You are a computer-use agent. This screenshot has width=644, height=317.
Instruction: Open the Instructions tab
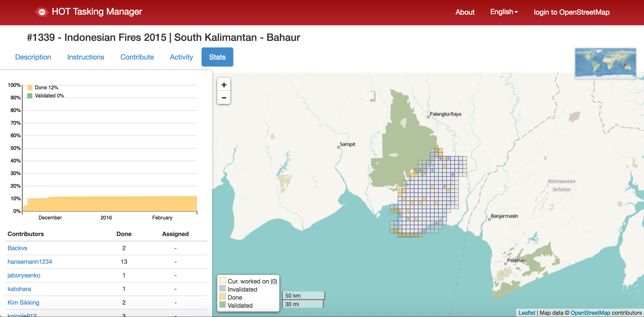[x=86, y=57]
